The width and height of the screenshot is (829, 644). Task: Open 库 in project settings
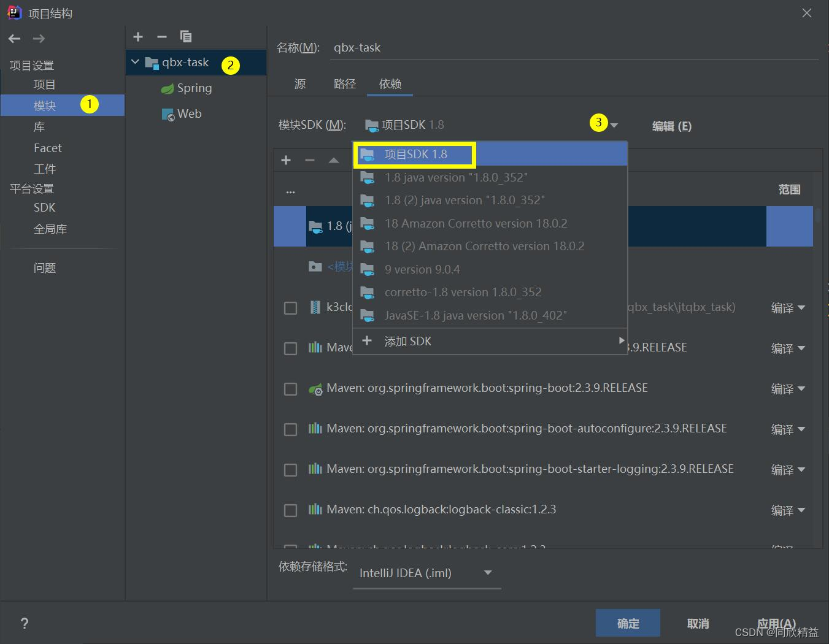(39, 126)
